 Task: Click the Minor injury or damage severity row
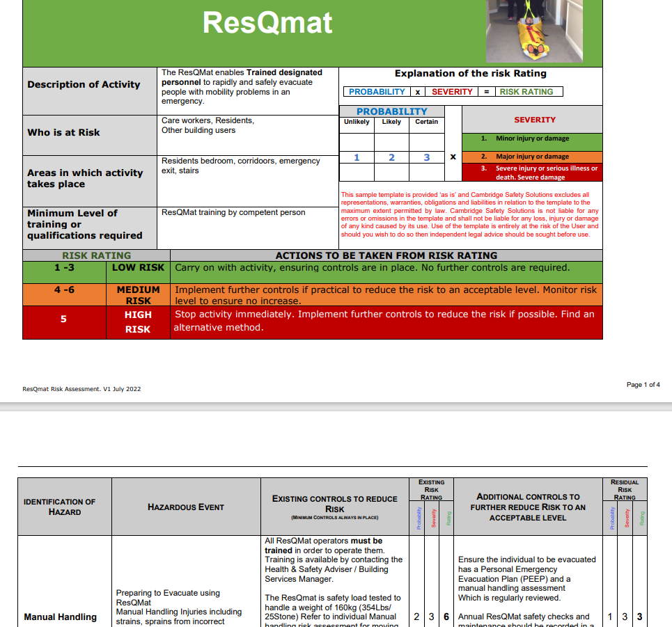pyautogui.click(x=534, y=138)
